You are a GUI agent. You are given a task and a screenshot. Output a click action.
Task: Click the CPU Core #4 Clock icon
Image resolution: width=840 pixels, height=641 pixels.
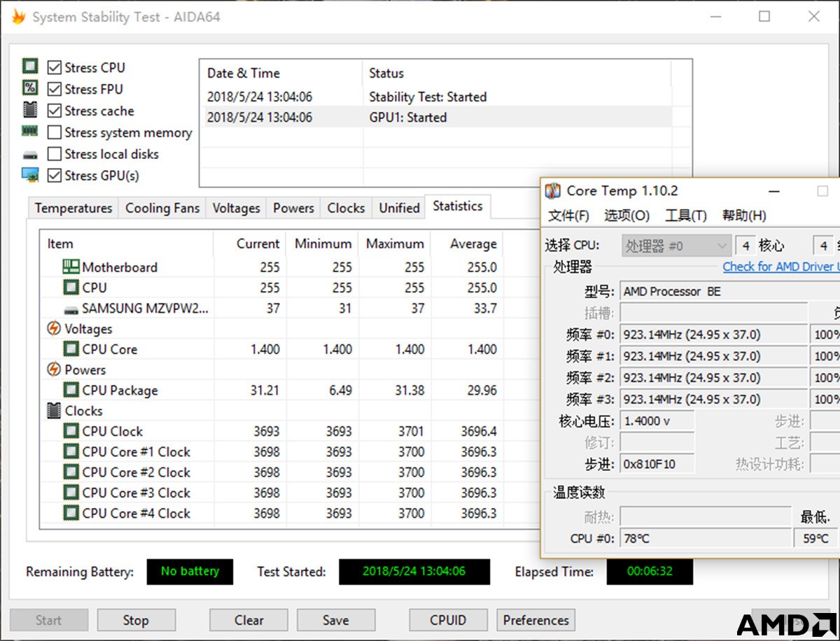coord(71,513)
